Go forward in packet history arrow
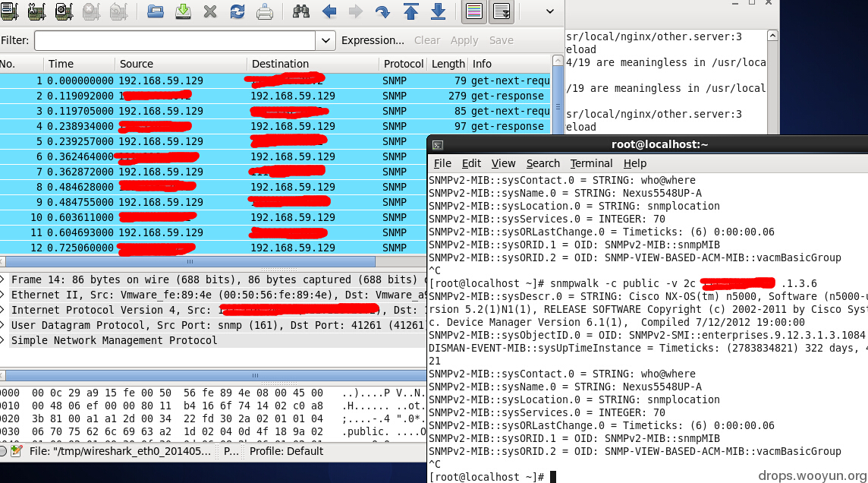 (x=355, y=11)
